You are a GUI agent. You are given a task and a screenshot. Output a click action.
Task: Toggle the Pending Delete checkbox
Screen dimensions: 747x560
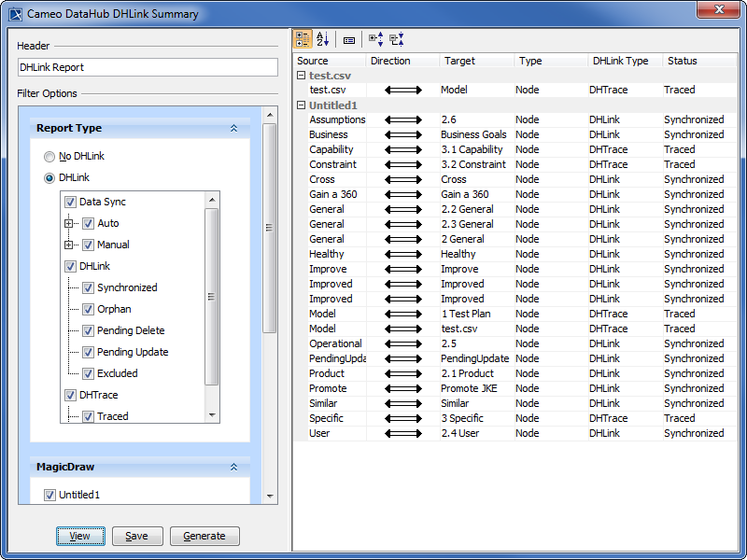click(88, 330)
